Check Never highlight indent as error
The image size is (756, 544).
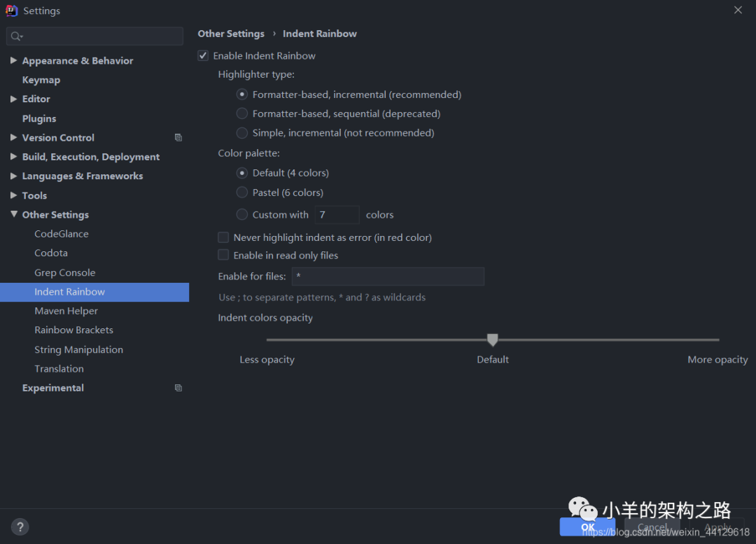click(x=223, y=237)
